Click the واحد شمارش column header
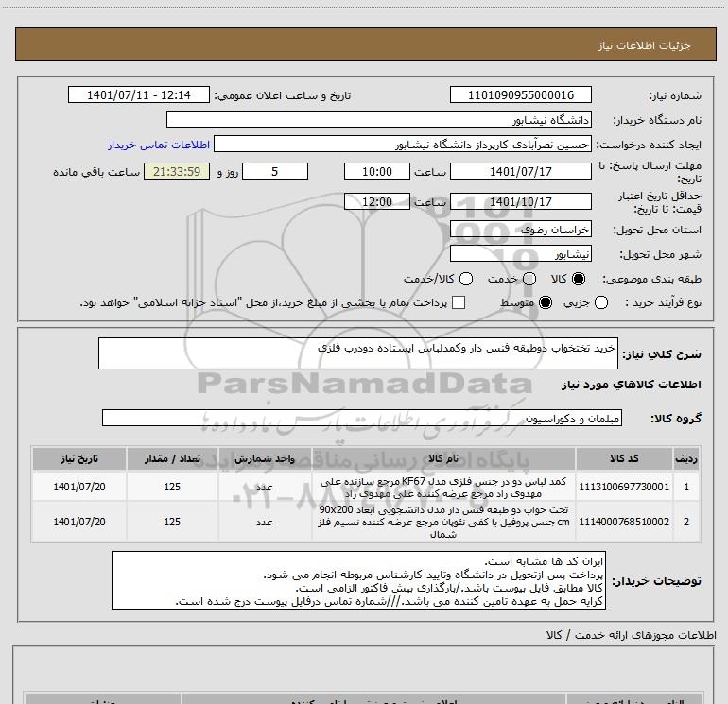 pyautogui.click(x=264, y=458)
